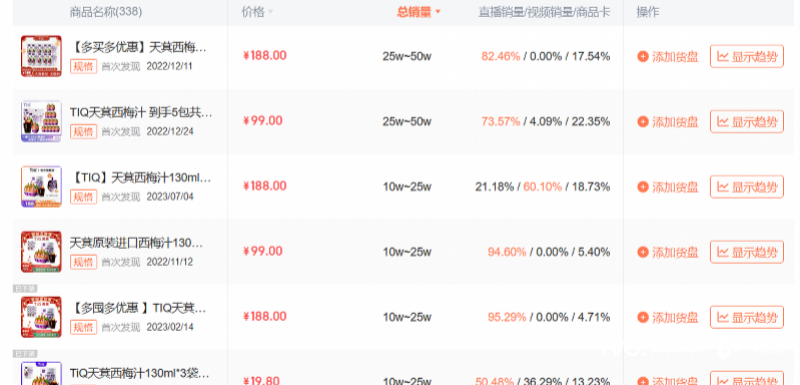Viewport: 800px width, 385px height.
Task: Click plus icon for 【多买多优惠】天萁西梅 row
Action: coord(643,57)
